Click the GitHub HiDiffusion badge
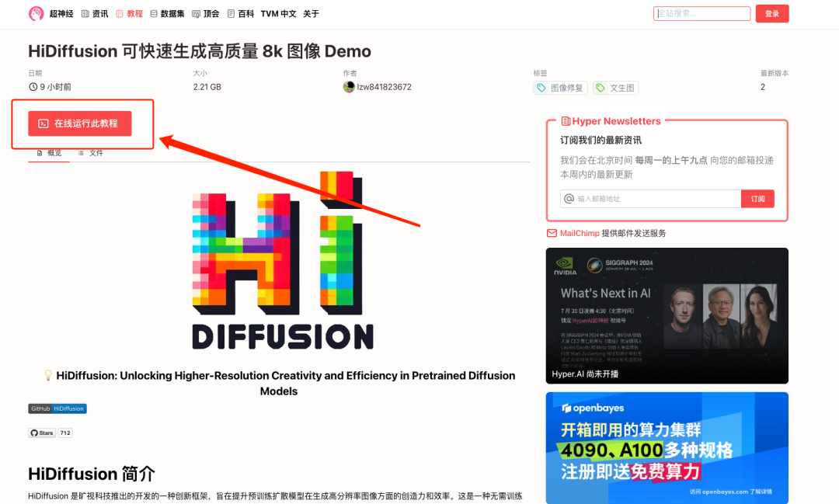The height and width of the screenshot is (504, 839). tap(57, 408)
